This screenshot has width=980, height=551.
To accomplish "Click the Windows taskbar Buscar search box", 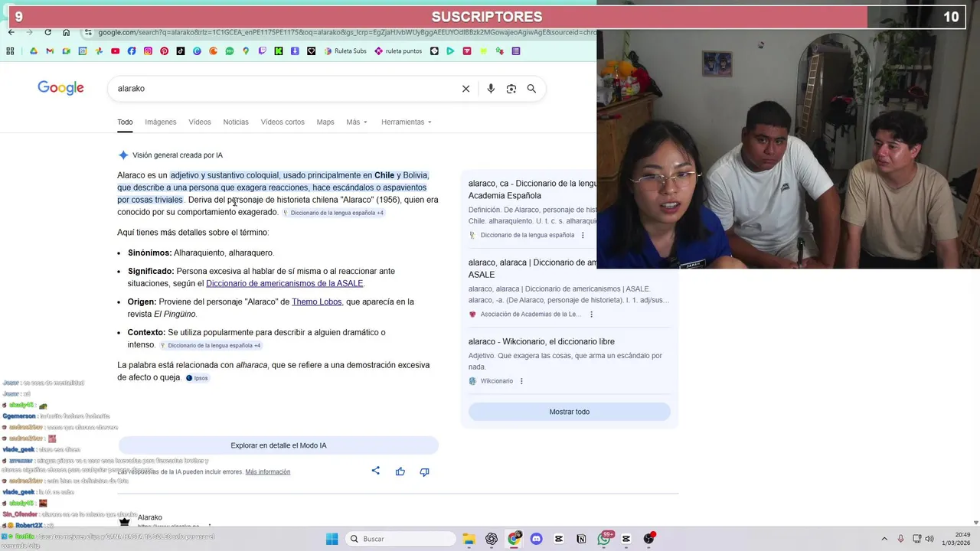I will tap(400, 539).
